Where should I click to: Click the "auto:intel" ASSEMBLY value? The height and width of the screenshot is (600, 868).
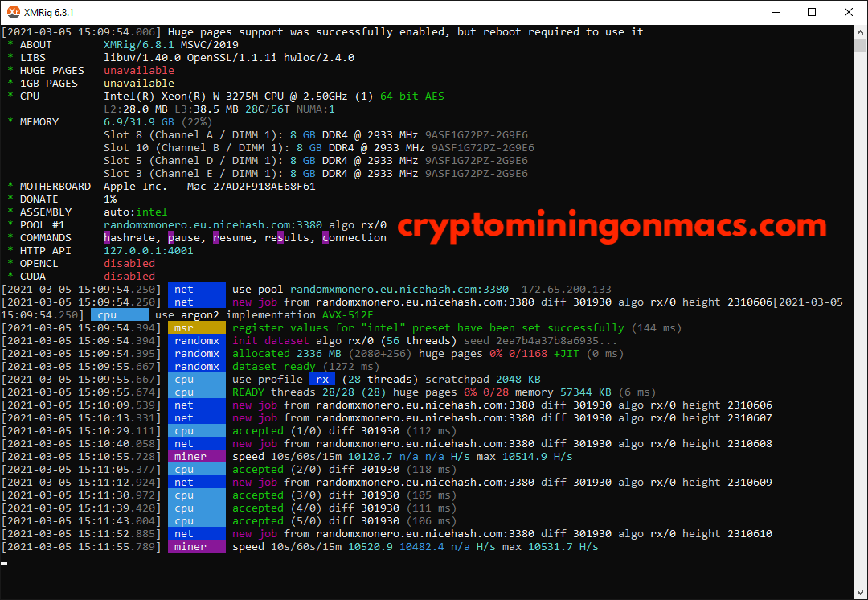[135, 212]
